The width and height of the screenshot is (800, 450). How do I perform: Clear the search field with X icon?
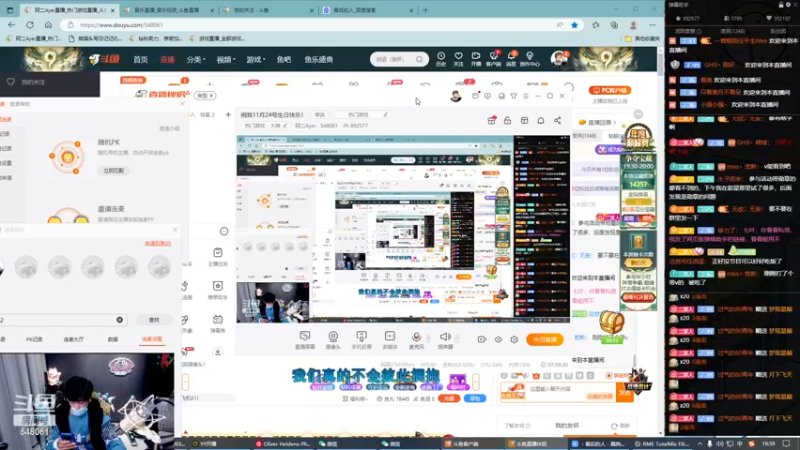click(x=119, y=320)
